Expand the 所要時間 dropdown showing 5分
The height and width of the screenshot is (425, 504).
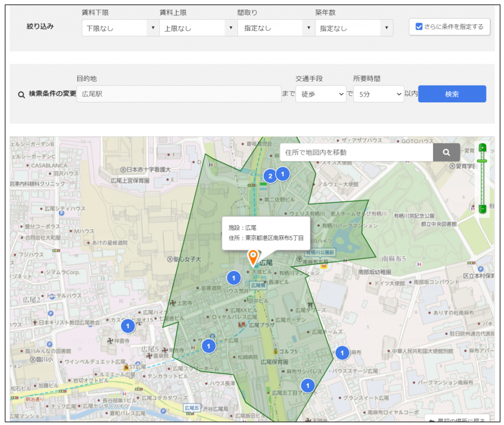[378, 94]
